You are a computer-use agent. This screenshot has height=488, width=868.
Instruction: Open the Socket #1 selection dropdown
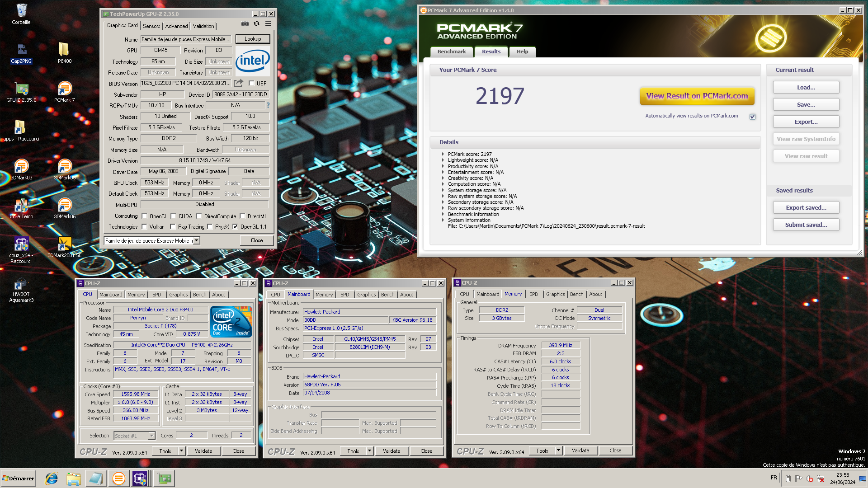click(151, 436)
